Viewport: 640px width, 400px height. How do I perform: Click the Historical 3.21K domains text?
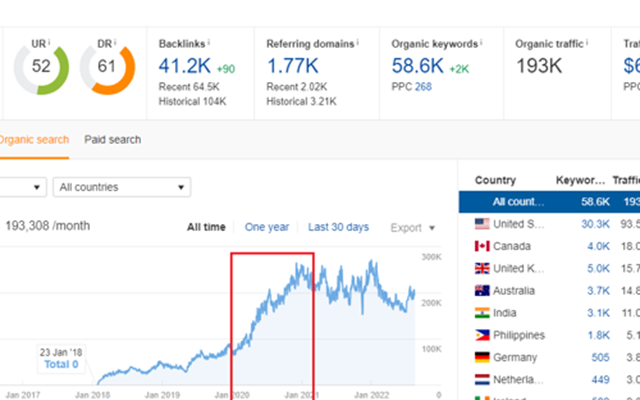coord(302,102)
